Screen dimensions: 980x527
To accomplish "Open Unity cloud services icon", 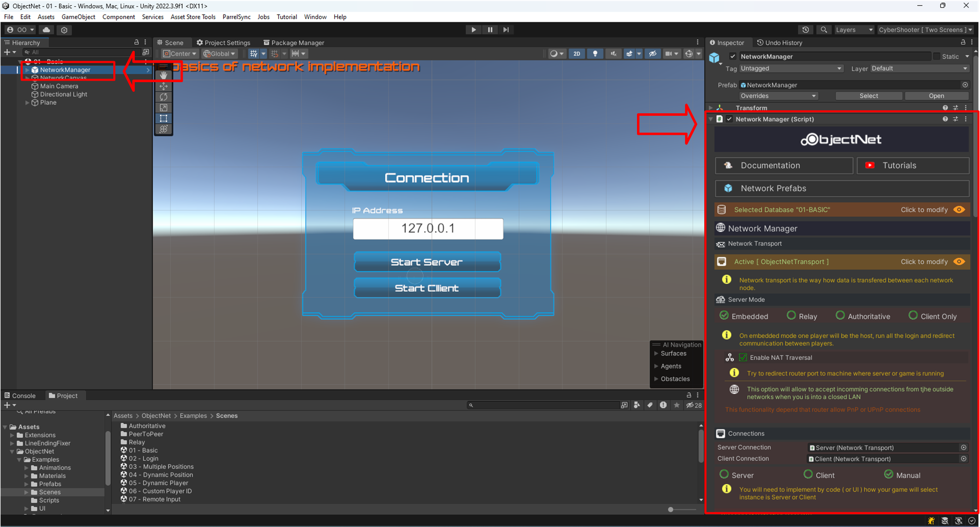I will pos(46,30).
